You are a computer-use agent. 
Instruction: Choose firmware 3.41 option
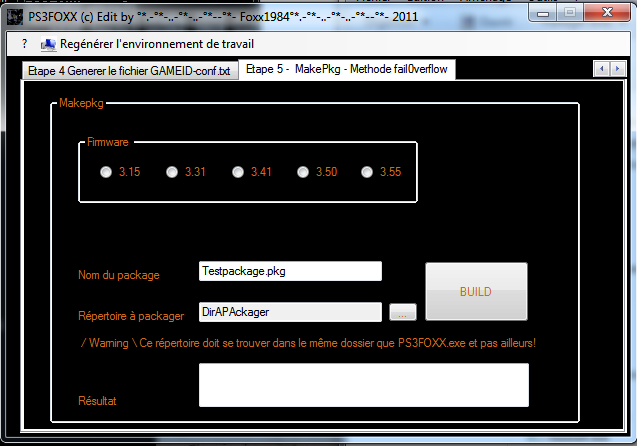pos(238,172)
